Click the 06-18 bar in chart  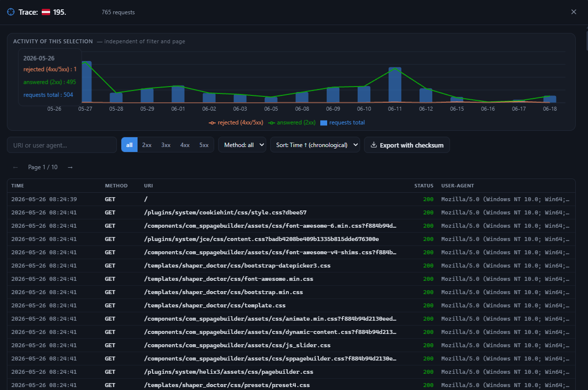click(x=550, y=99)
